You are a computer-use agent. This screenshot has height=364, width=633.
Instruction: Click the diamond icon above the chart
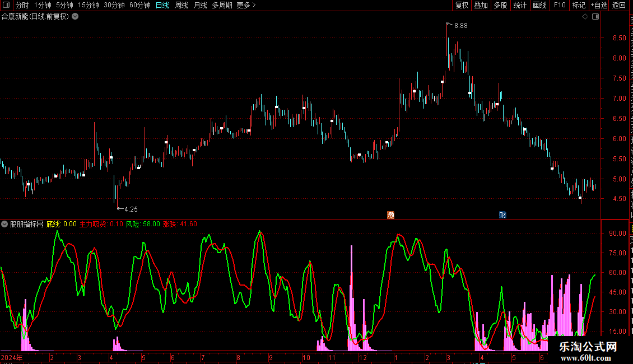tap(585, 17)
